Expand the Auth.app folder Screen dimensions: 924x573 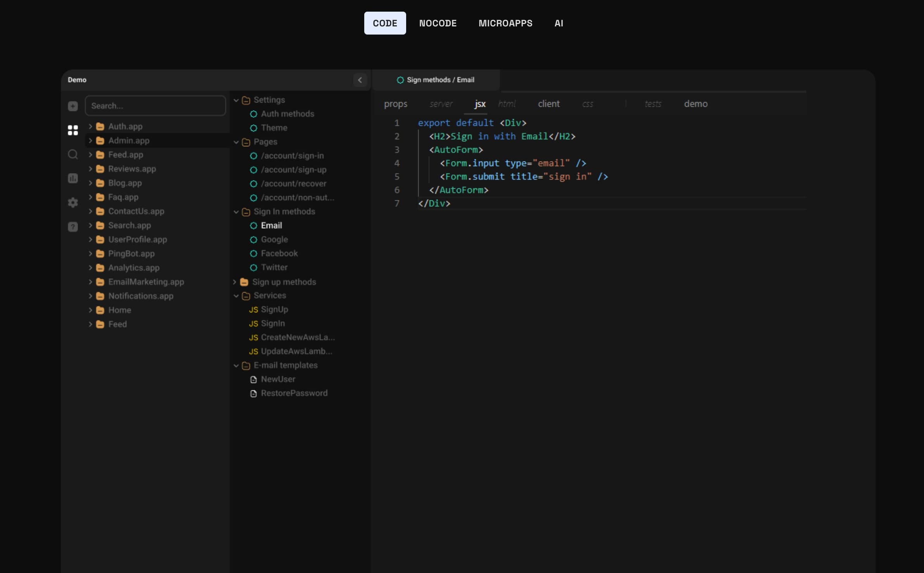(x=90, y=126)
